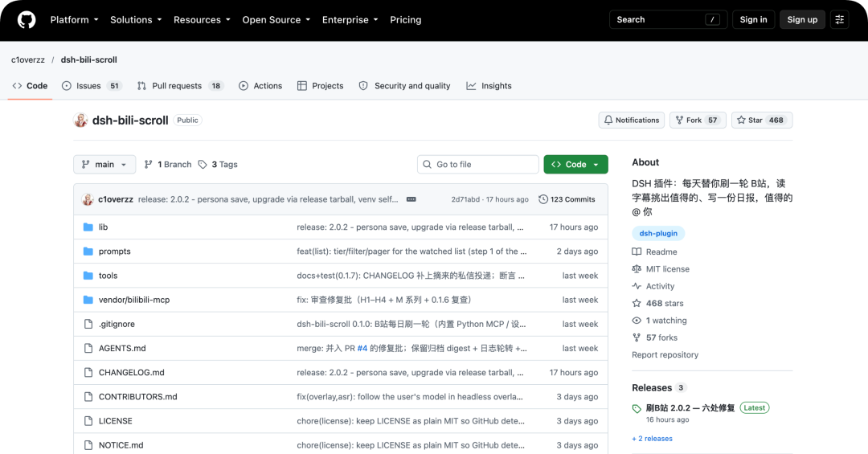
Task: Open the Pricing page
Action: coord(405,20)
